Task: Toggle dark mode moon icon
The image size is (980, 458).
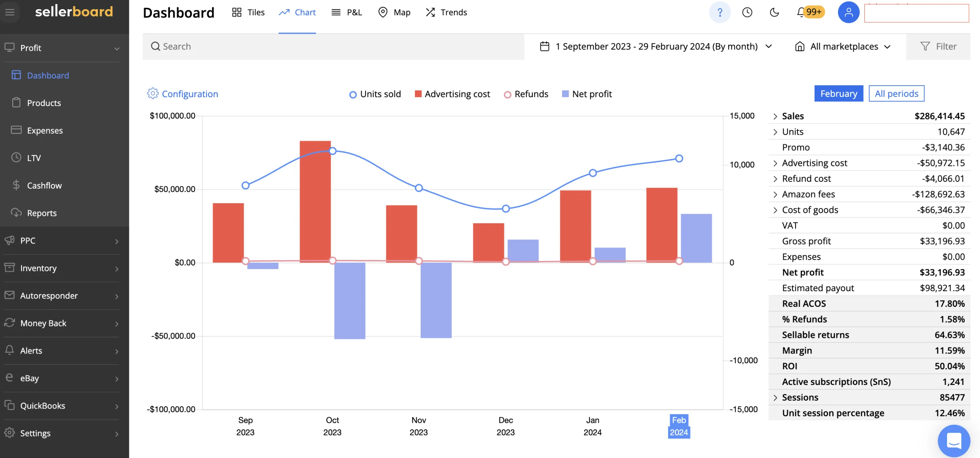Action: coord(774,12)
